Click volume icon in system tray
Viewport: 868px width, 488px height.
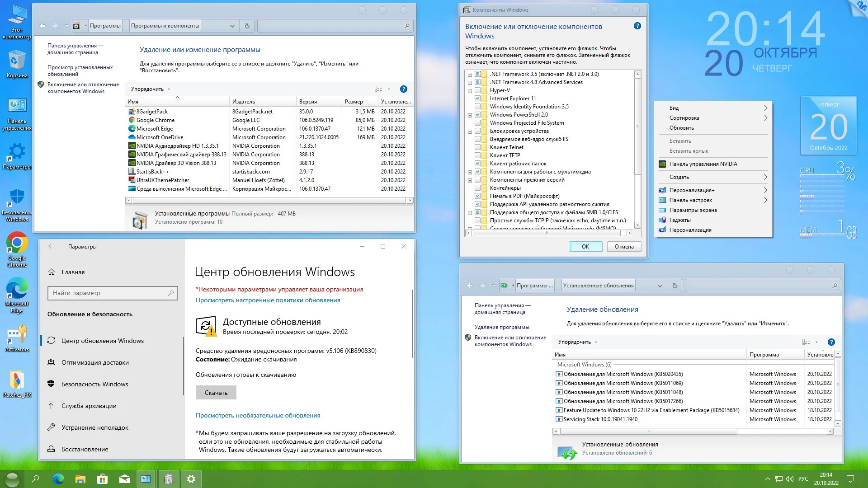tap(789, 479)
